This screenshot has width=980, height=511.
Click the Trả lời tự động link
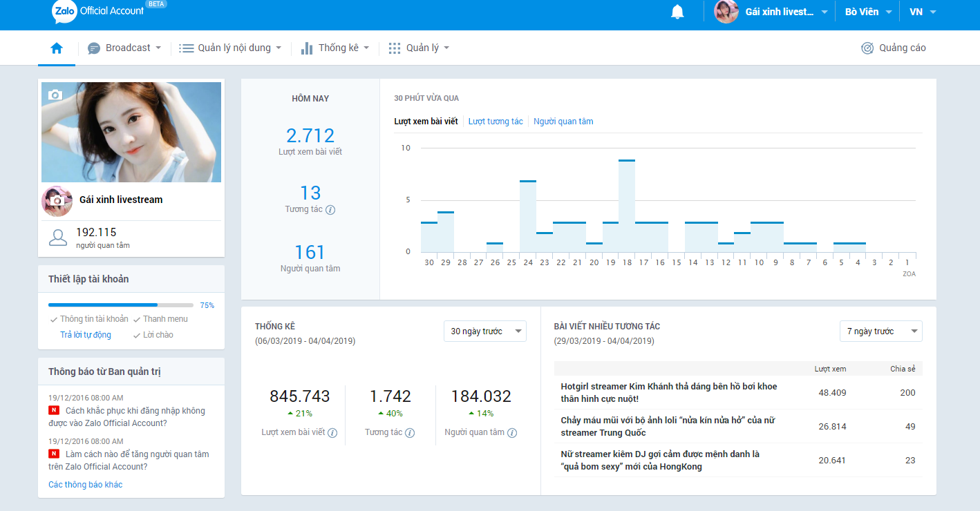[x=86, y=335]
